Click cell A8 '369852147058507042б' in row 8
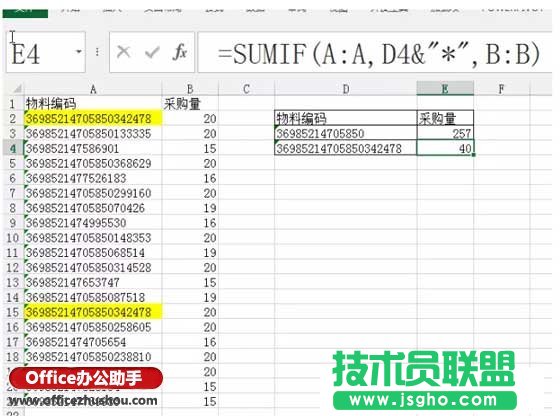Image resolution: width=560 pixels, height=416 pixels. pyautogui.click(x=93, y=208)
